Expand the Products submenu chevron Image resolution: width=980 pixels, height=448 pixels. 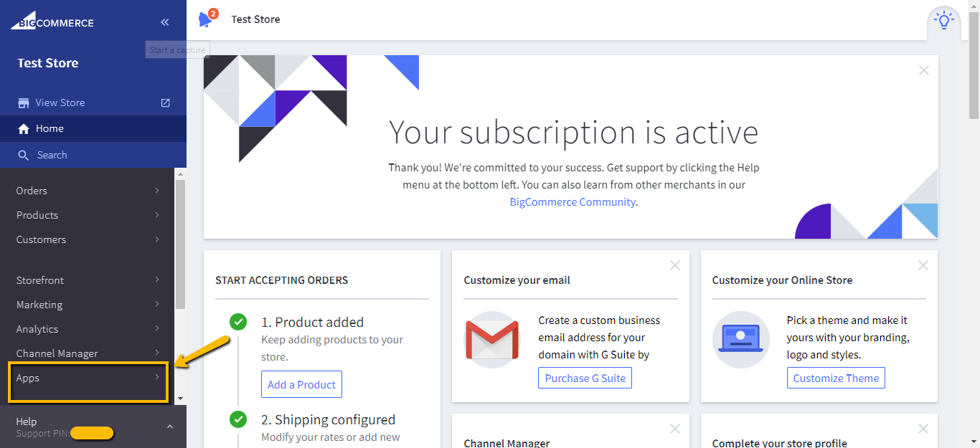tap(157, 215)
